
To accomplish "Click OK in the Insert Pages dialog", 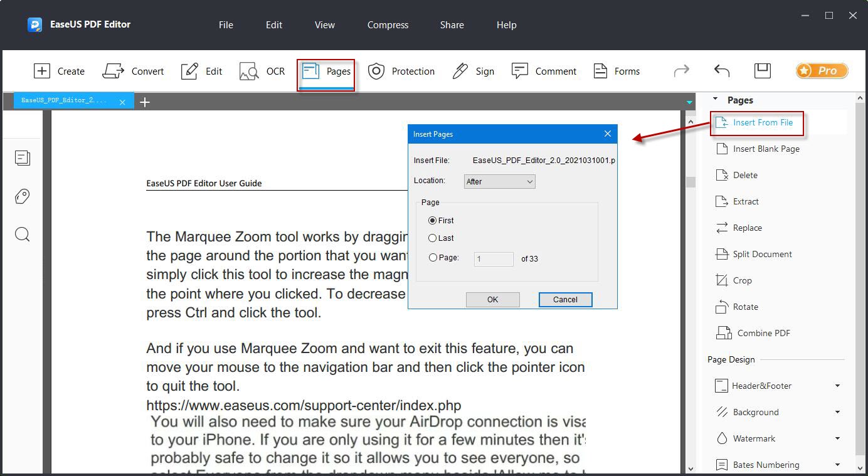I will 492,299.
